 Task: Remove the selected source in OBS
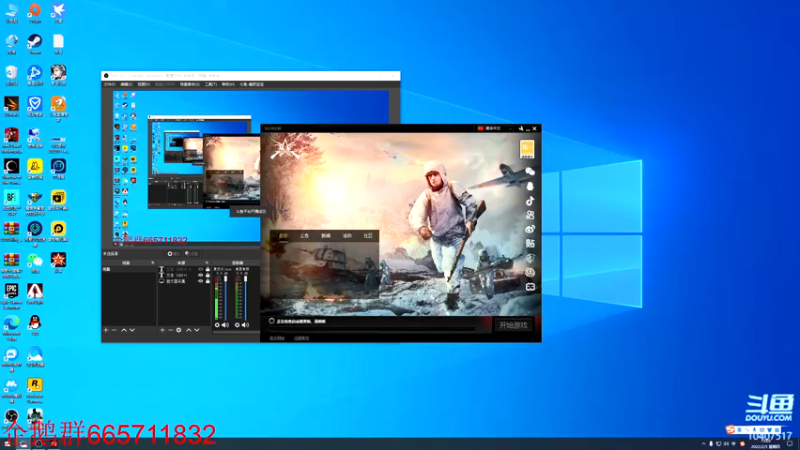(170, 330)
